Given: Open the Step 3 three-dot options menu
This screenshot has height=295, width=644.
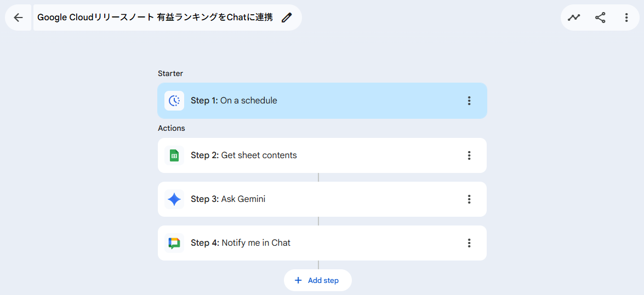Looking at the screenshot, I should [469, 199].
